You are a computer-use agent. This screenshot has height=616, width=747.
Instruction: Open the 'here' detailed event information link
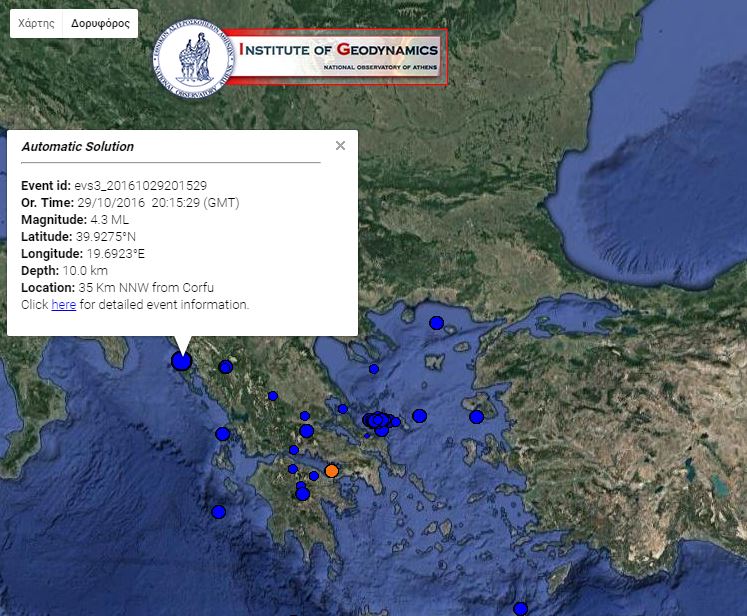(x=63, y=304)
